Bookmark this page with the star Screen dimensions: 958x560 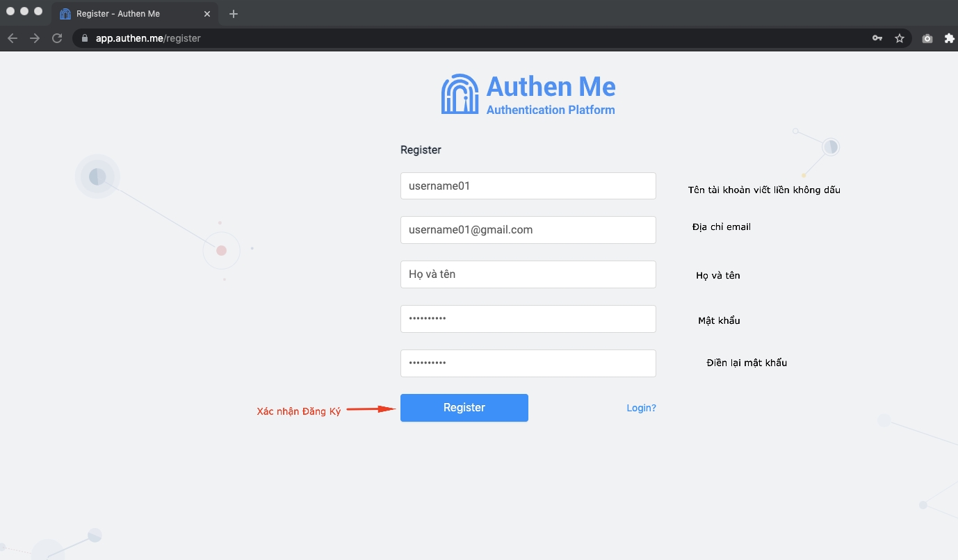click(x=900, y=38)
